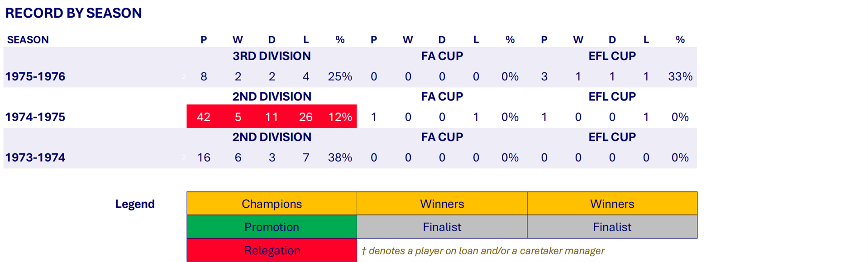The height and width of the screenshot is (262, 868).
Task: Click the red 12% win percentage cell
Action: pyautogui.click(x=340, y=117)
